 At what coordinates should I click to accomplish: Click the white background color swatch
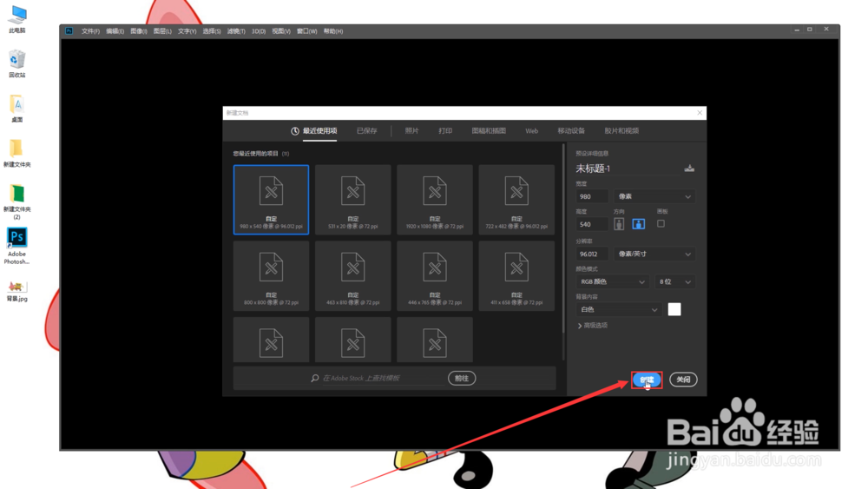tap(674, 309)
